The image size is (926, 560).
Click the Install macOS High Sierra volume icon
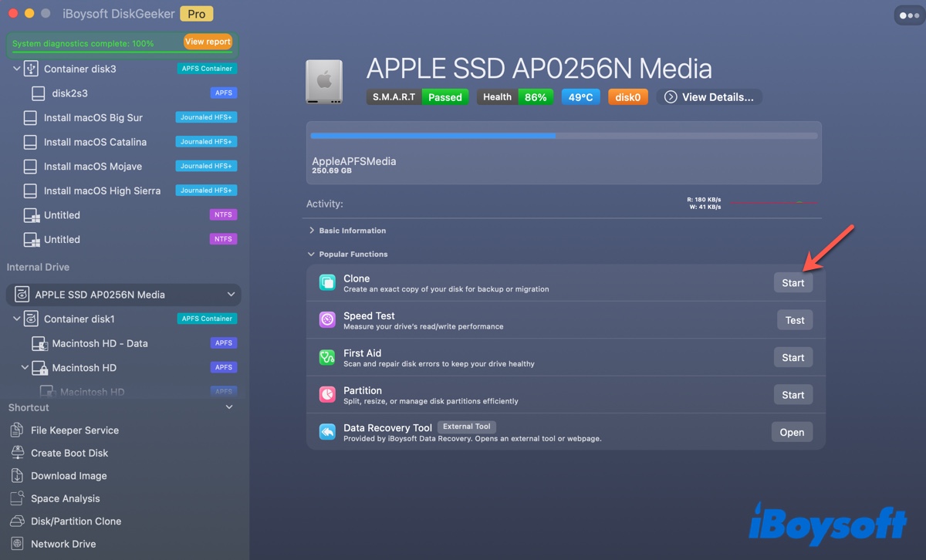30,191
